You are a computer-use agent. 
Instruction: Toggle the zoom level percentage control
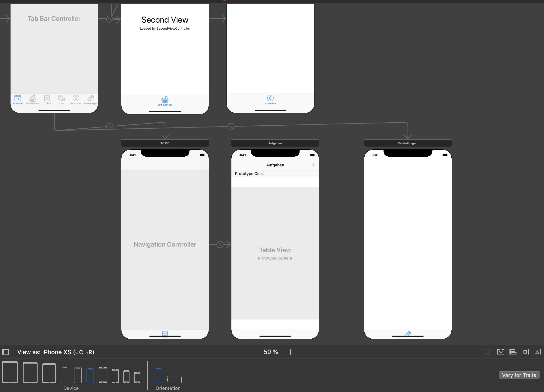271,351
